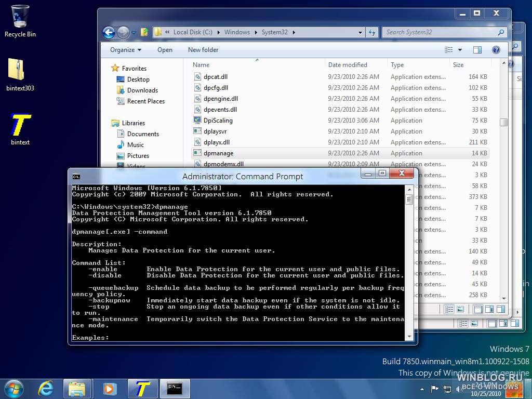The height and width of the screenshot is (399, 532).
Task: Click inside the Search System32 field
Action: (440, 32)
